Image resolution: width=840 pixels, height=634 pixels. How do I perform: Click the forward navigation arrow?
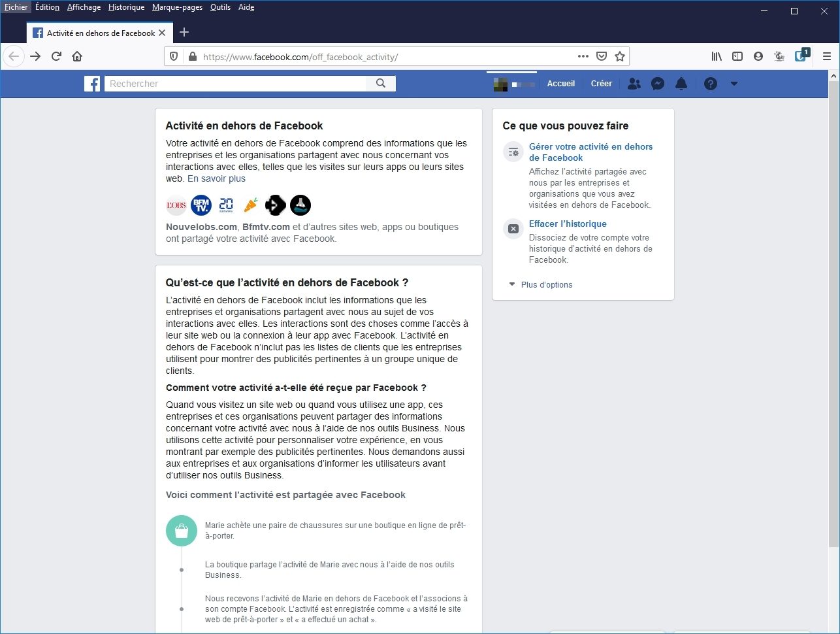(x=35, y=56)
